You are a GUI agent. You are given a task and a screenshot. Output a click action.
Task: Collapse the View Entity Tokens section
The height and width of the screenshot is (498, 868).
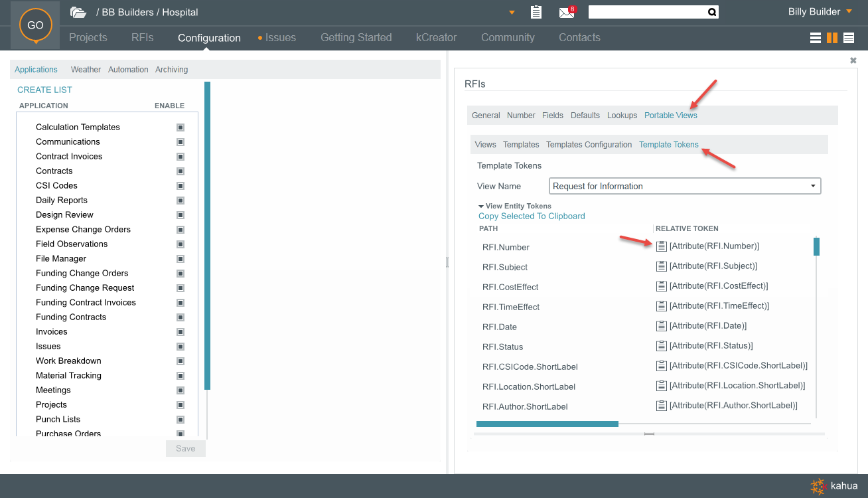(481, 207)
